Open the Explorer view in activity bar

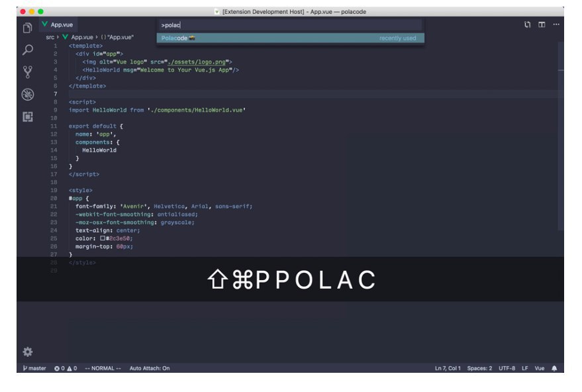(27, 28)
